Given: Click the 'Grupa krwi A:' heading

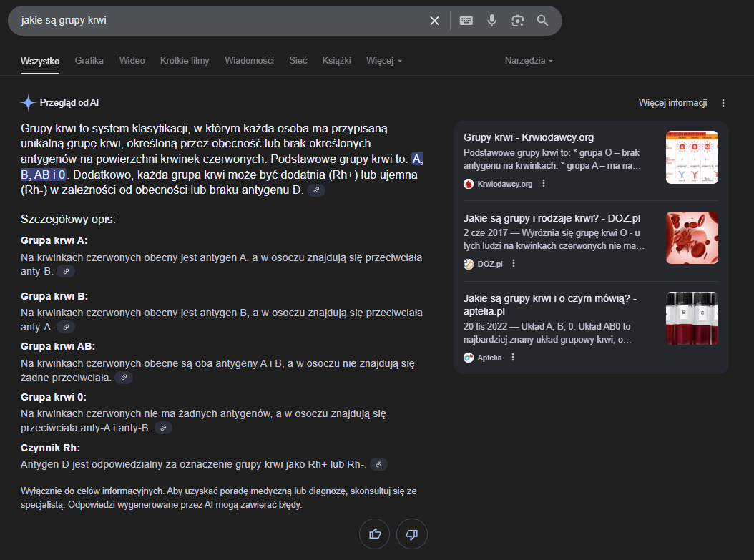Looking at the screenshot, I should (54, 240).
